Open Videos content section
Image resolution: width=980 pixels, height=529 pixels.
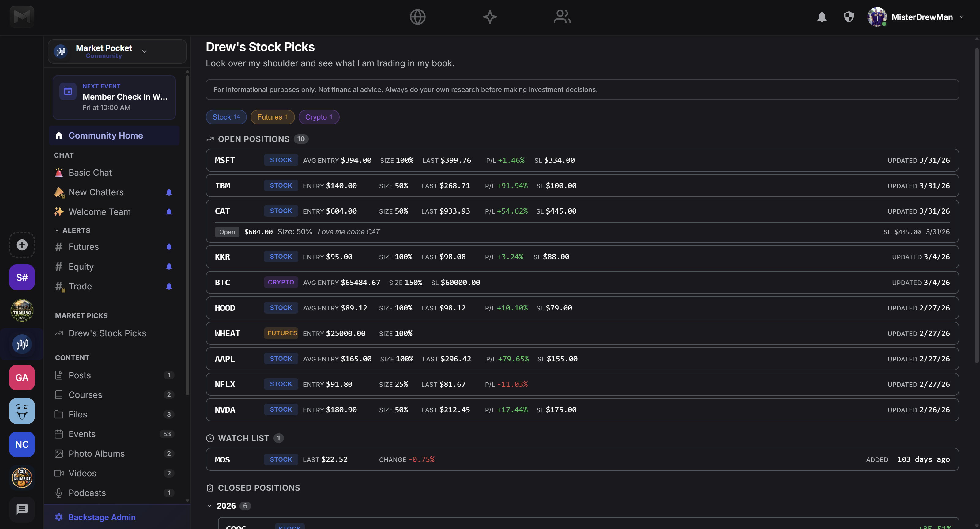point(114,473)
